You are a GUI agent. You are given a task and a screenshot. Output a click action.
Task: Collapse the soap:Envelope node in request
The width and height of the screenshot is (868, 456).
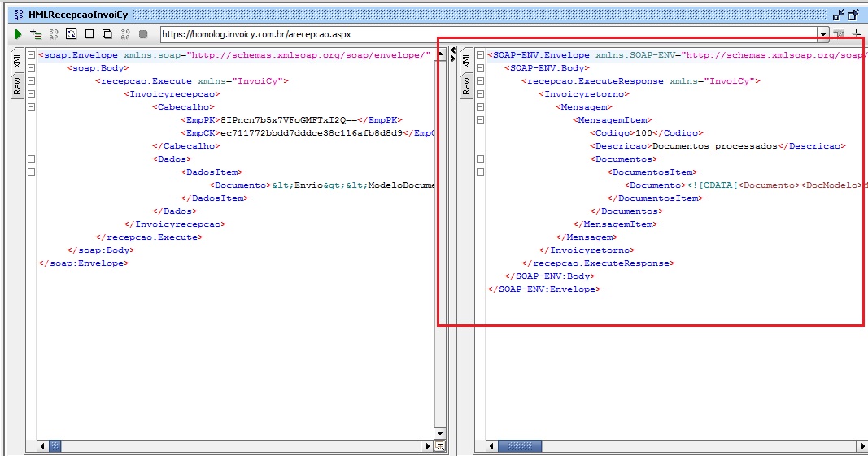(x=31, y=55)
